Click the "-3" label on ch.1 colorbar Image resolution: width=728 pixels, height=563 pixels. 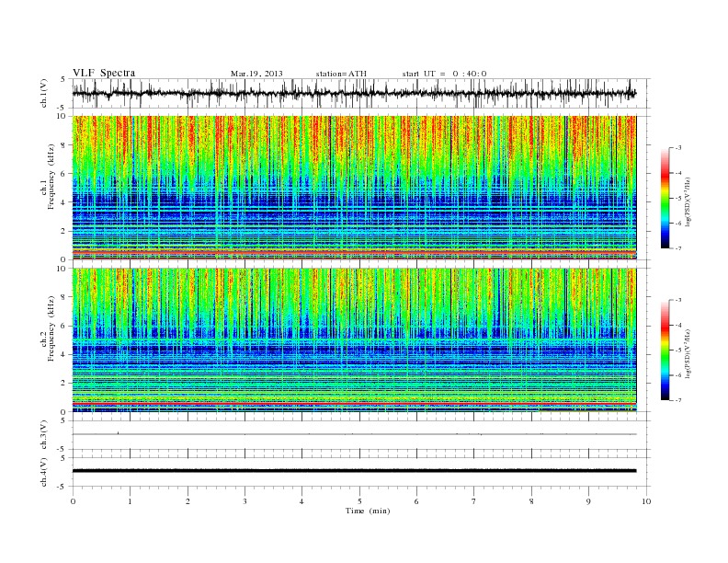678,148
